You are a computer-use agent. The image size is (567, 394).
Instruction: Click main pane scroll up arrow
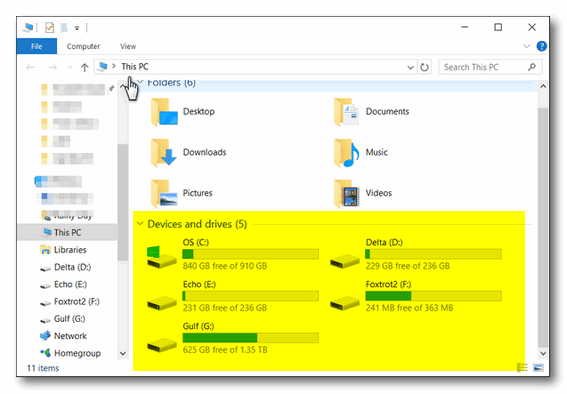[x=543, y=86]
